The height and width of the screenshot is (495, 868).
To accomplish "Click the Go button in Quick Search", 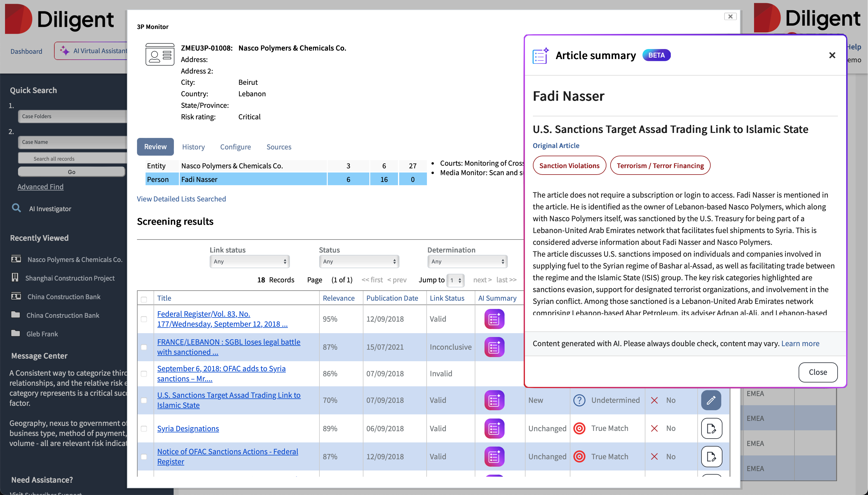I will pos(71,172).
